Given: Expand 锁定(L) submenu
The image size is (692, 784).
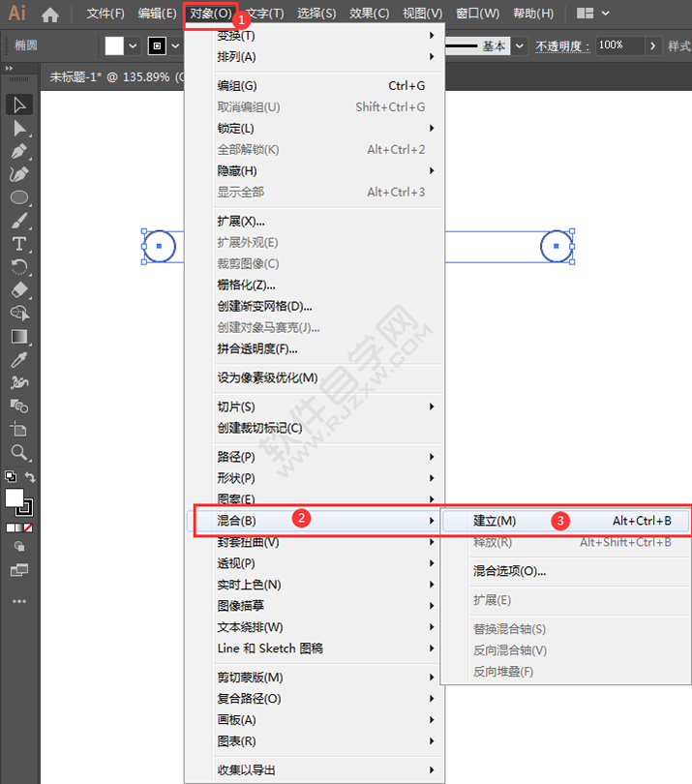Looking at the screenshot, I should tap(328, 129).
